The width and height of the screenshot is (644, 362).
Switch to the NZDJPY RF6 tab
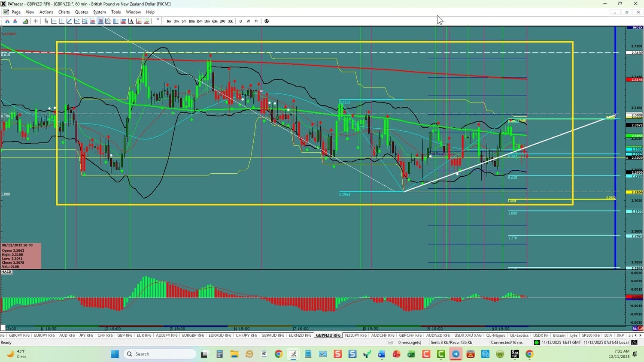click(356, 335)
